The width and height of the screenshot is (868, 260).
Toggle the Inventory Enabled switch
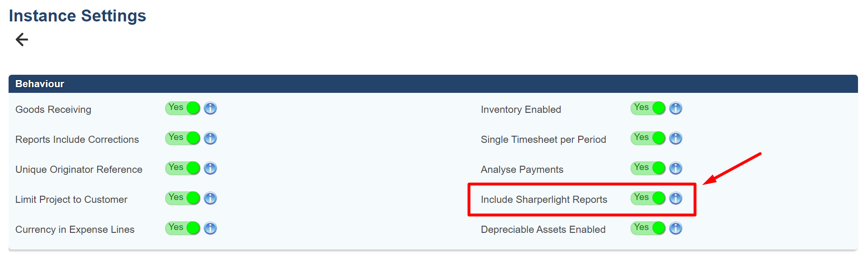pos(648,109)
